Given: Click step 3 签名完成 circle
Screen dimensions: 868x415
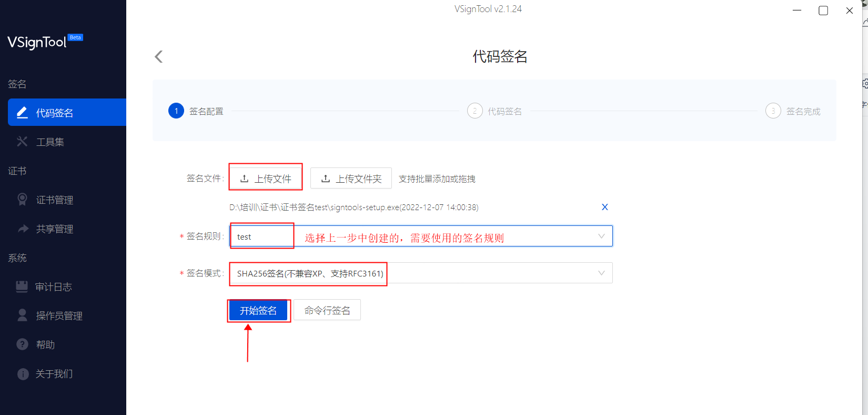Looking at the screenshot, I should pos(773,111).
